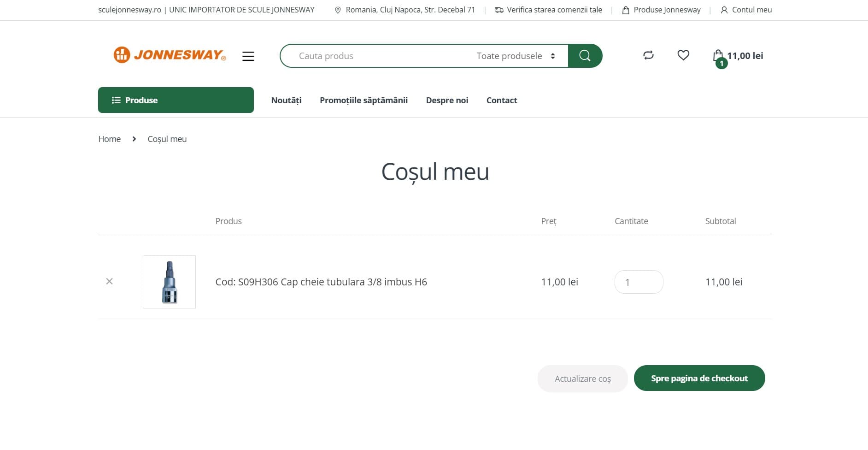Image resolution: width=868 pixels, height=450 pixels.
Task: Click the quantity input showing 1
Action: [x=639, y=282]
